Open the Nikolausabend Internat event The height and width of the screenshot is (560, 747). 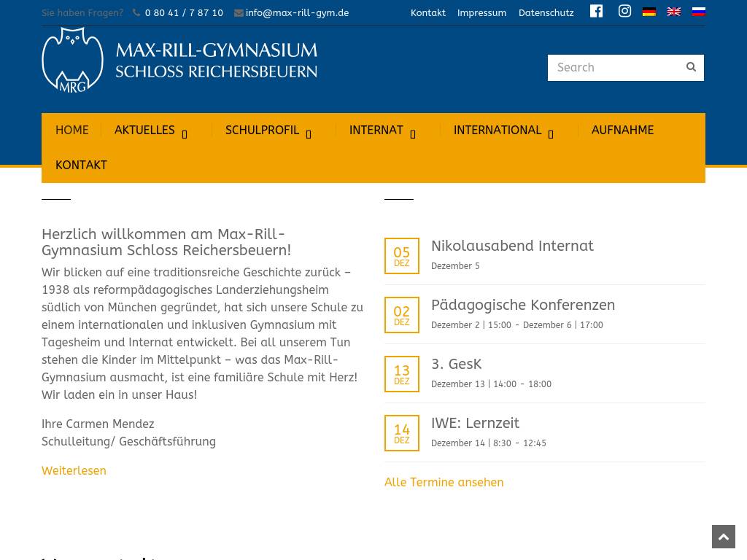click(512, 246)
